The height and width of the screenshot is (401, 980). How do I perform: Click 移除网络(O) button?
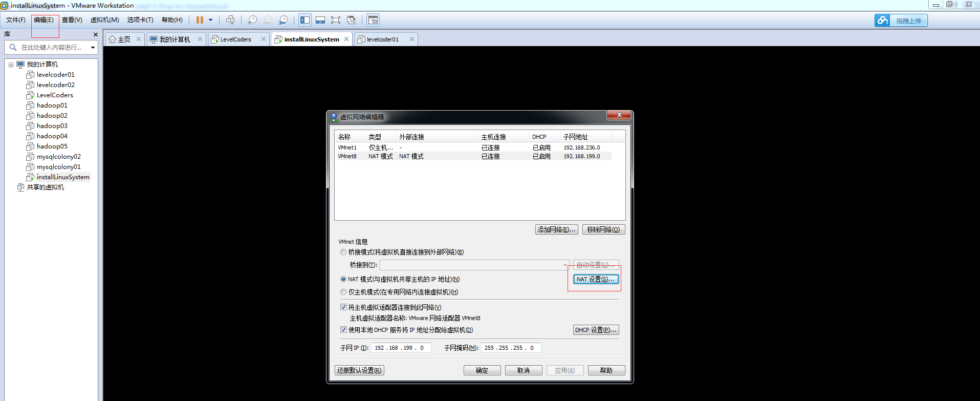coord(604,229)
